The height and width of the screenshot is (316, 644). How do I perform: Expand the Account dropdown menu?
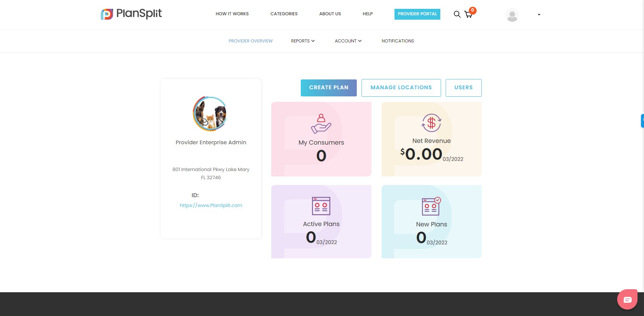(x=348, y=41)
